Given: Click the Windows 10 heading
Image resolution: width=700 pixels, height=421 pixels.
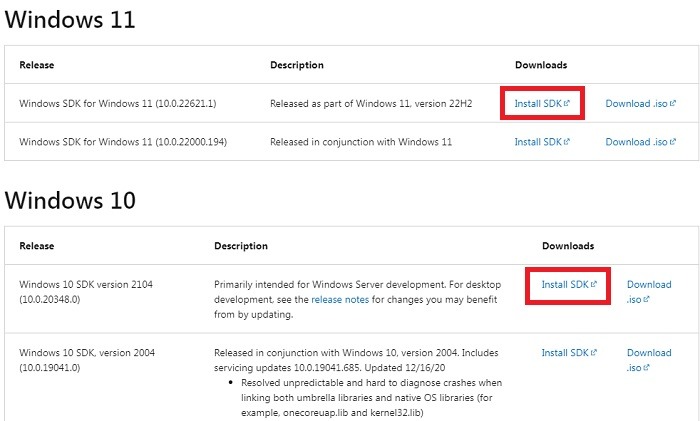Looking at the screenshot, I should click(x=70, y=200).
